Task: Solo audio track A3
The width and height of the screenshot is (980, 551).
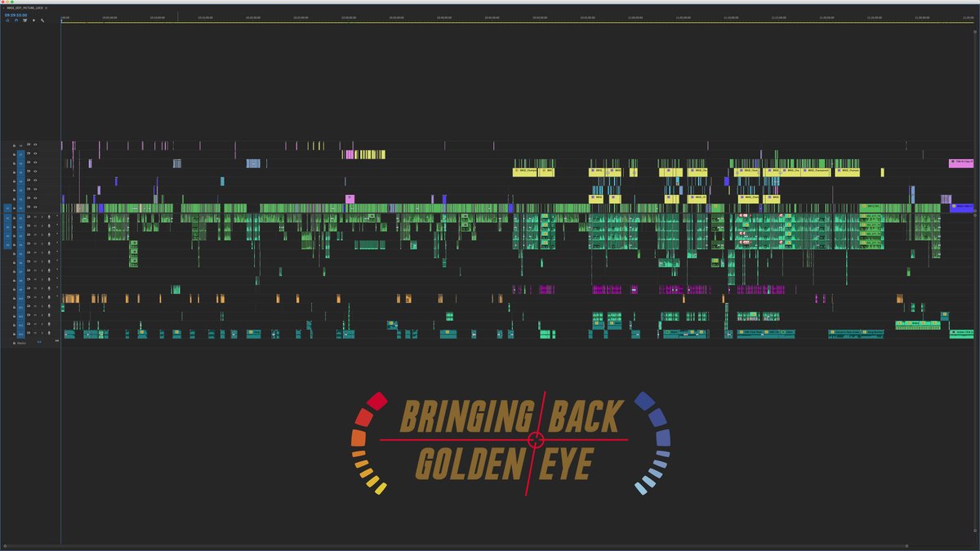Action: 42,235
